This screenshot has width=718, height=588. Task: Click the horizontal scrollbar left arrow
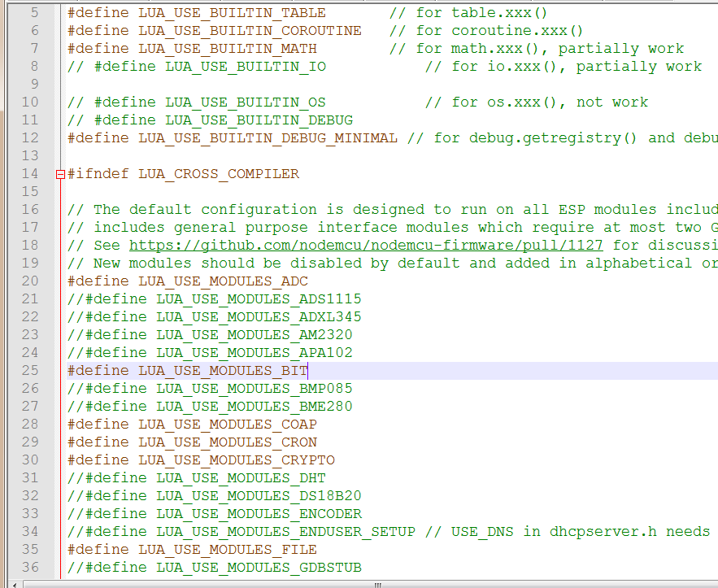tap(15, 585)
